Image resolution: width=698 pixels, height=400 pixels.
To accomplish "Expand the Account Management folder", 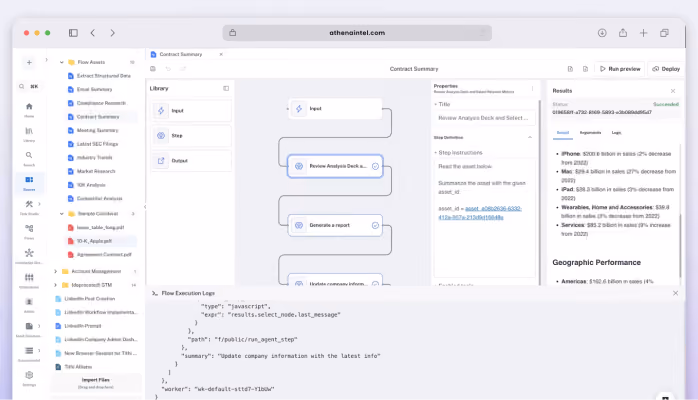I will point(56,271).
